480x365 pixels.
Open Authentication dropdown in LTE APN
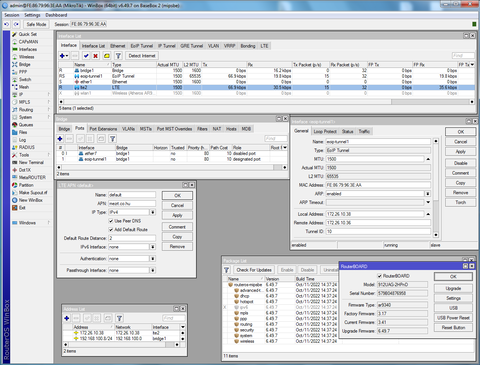(153, 258)
